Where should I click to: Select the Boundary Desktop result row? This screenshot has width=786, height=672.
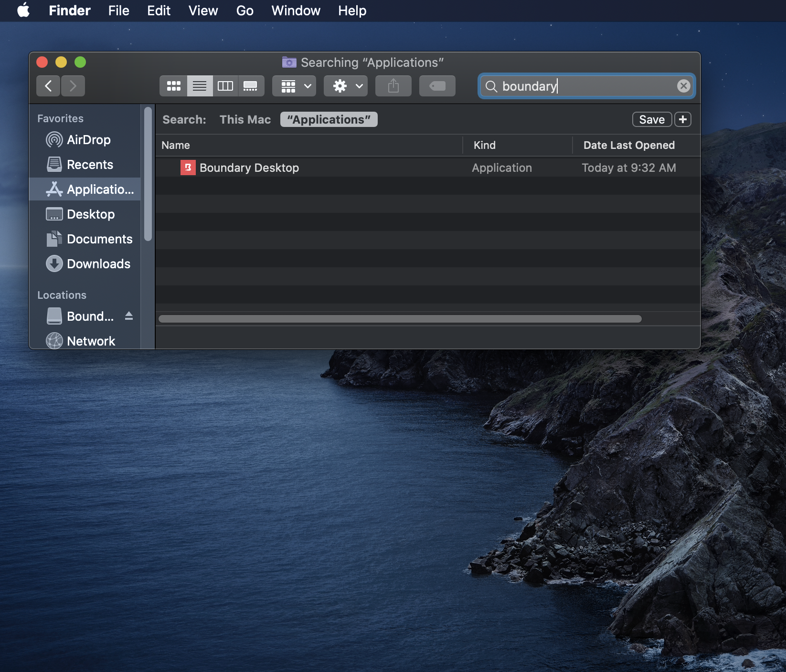(x=428, y=168)
